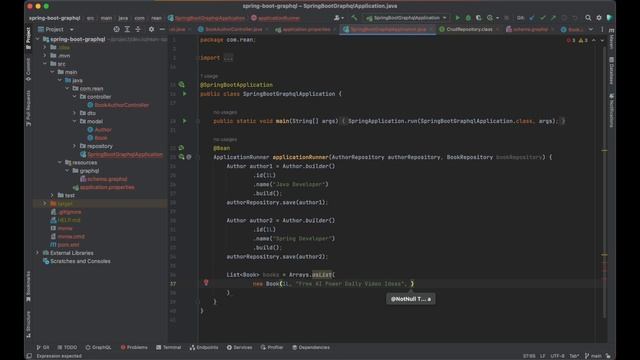The image size is (640, 360).
Task: Collapse the src folder
Action: click(x=45, y=64)
